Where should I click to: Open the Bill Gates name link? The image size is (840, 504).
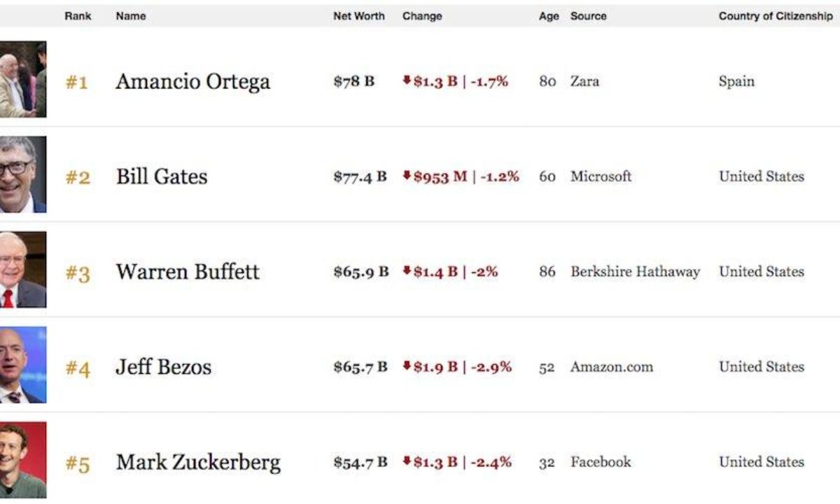click(x=162, y=176)
